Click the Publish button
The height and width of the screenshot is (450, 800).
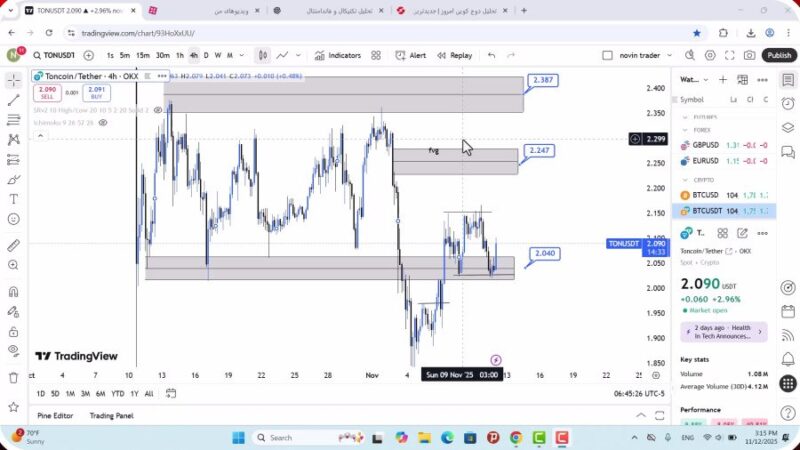779,56
